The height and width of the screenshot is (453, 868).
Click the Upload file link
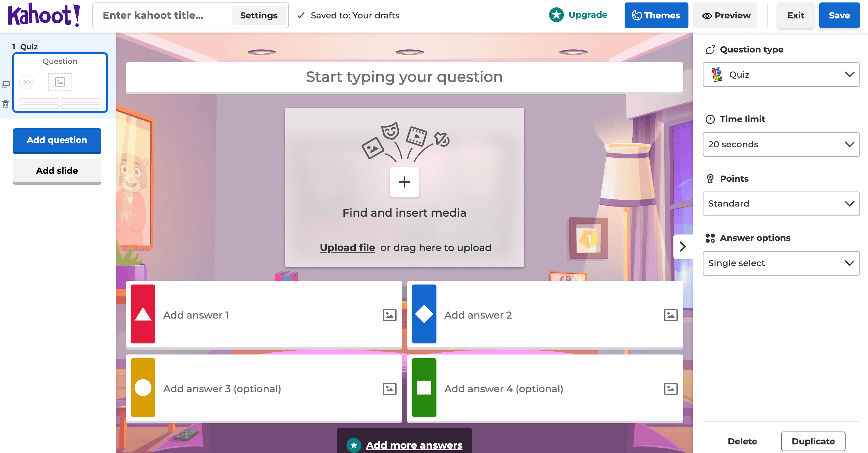pos(347,247)
